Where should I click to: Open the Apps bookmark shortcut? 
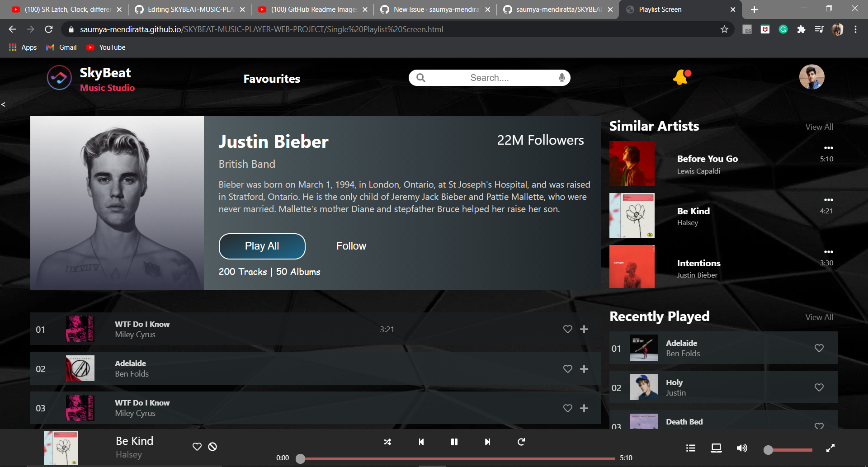tap(23, 47)
